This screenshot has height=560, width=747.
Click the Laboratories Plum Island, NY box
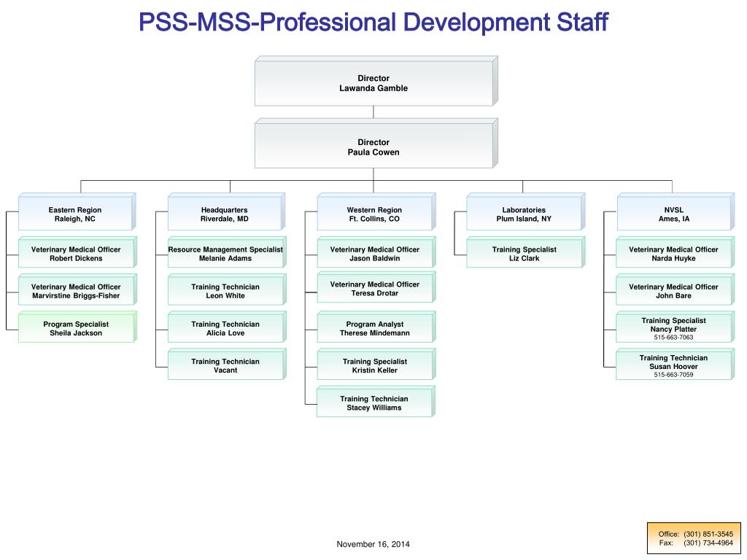click(525, 212)
